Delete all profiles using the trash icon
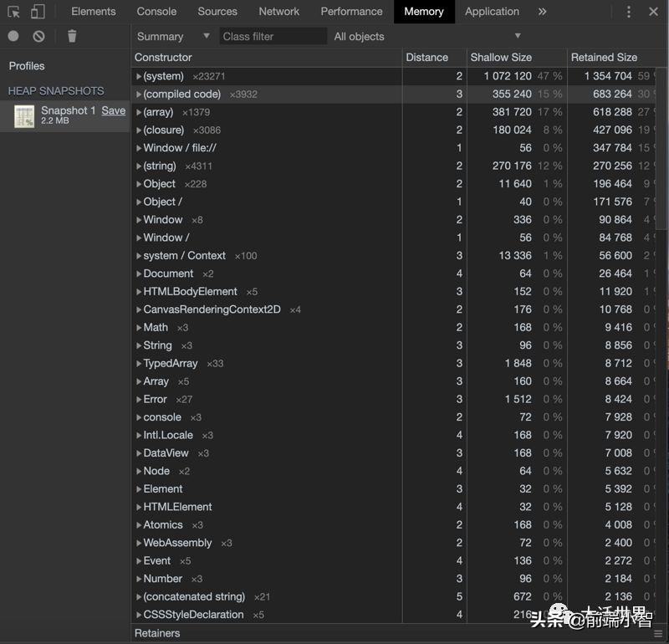 pos(72,36)
